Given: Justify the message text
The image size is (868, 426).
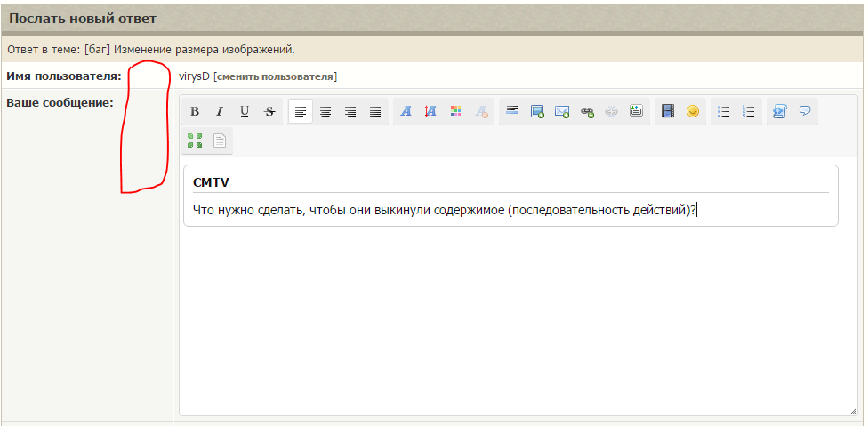Looking at the screenshot, I should [x=375, y=112].
